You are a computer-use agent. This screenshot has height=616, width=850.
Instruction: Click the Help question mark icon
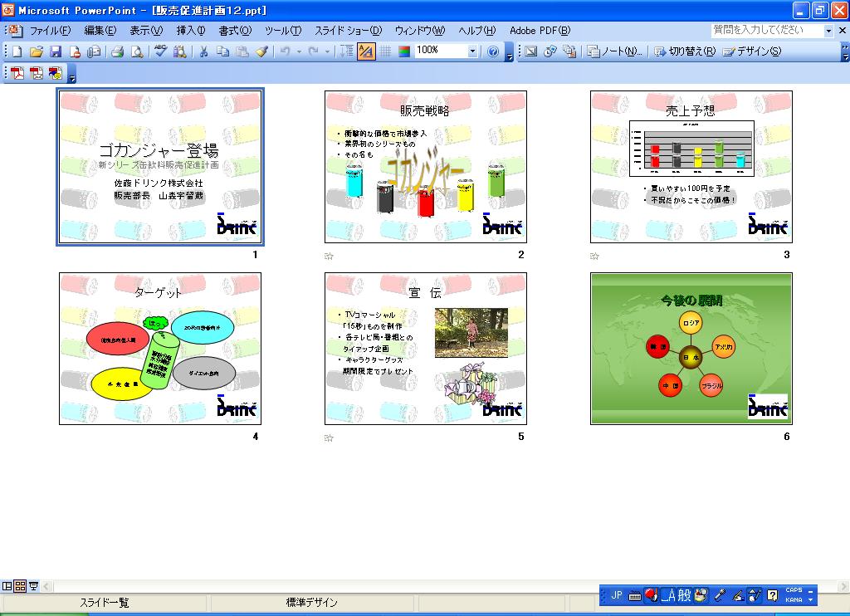(x=493, y=51)
